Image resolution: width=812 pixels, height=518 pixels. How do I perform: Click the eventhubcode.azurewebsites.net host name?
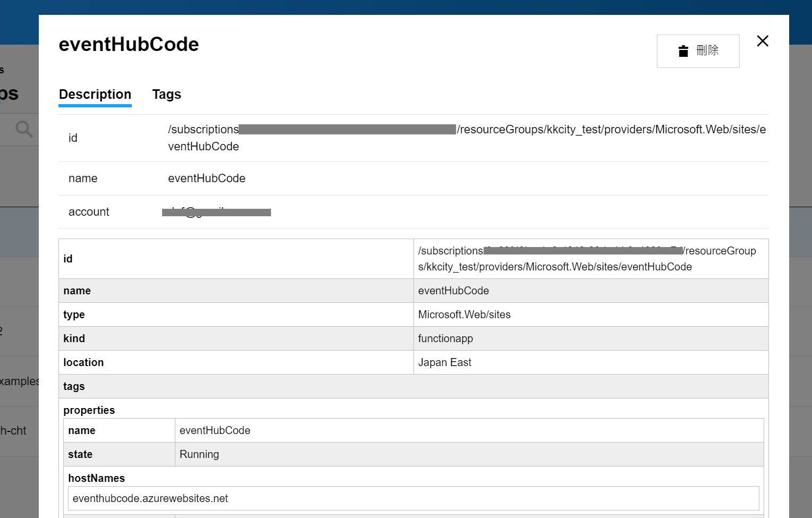point(150,498)
